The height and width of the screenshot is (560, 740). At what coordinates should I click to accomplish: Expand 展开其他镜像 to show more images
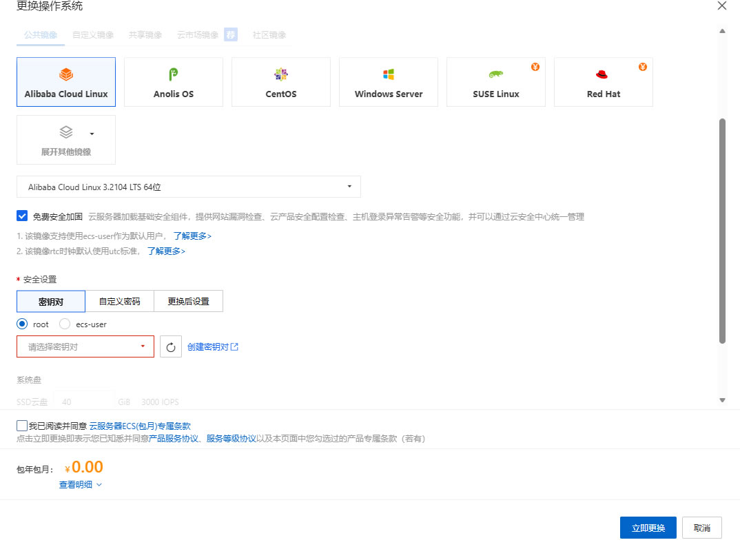pyautogui.click(x=66, y=140)
